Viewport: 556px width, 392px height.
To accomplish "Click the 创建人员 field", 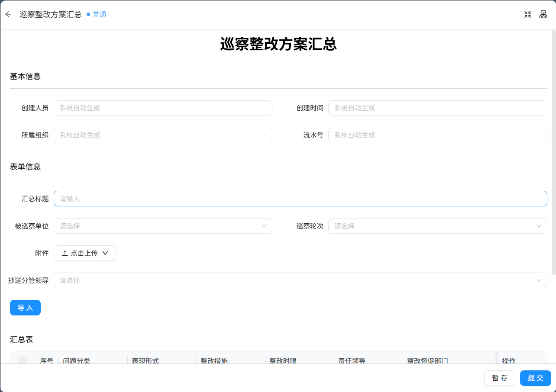I will pos(163,108).
